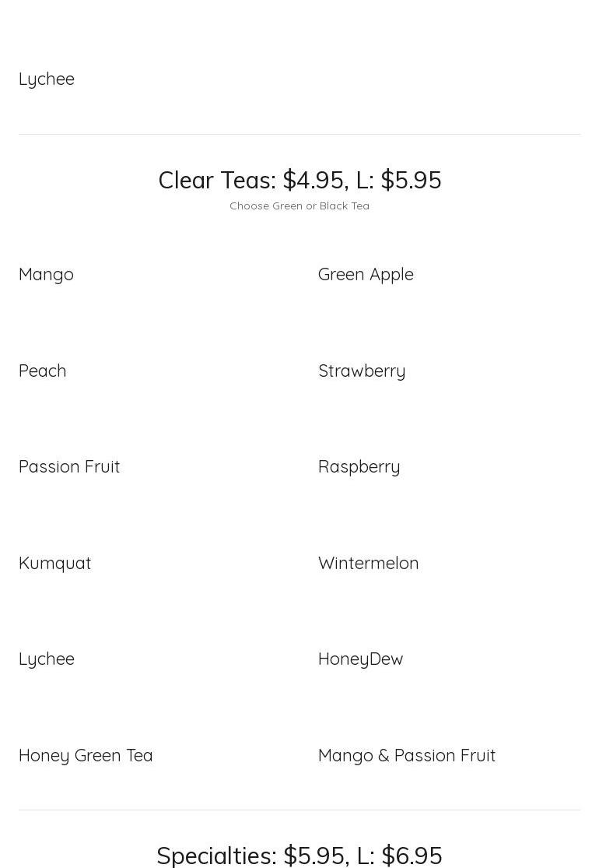The width and height of the screenshot is (599, 868).
Task: Click the "Choose Green or Black Tea" subtitle
Action: click(299, 206)
